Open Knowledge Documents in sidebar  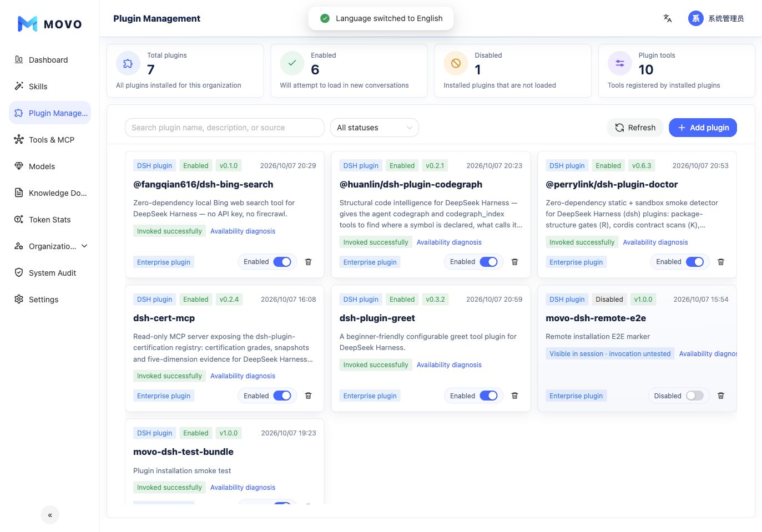(50, 192)
